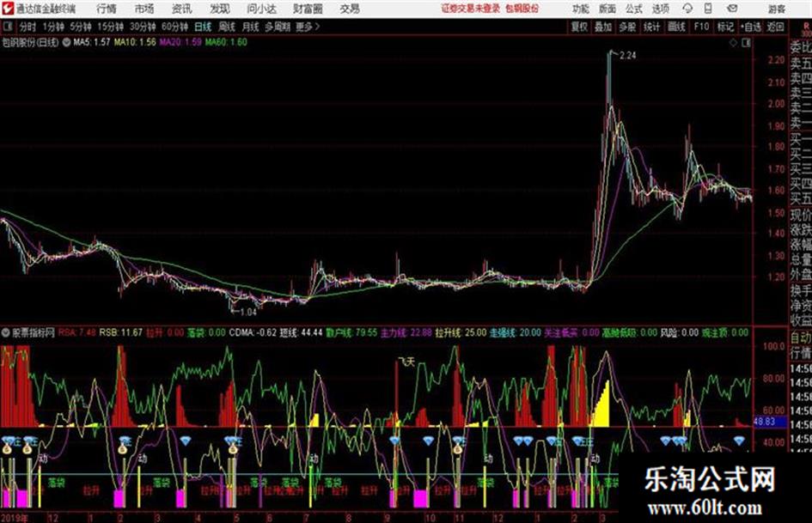Click the MA10: 1.56 indicator value
This screenshot has height=523, width=812.
(135, 42)
